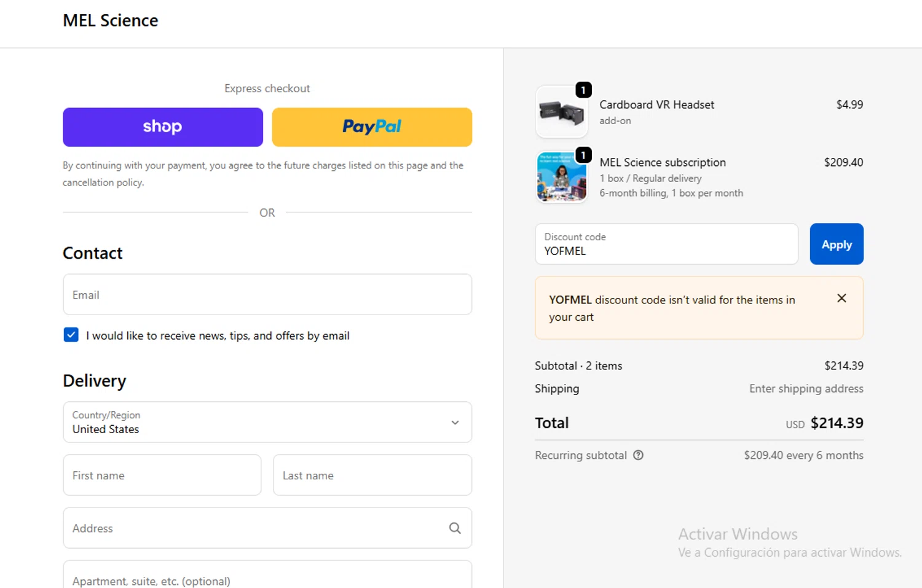Click the Last name field
The image size is (922, 588).
pyautogui.click(x=372, y=475)
